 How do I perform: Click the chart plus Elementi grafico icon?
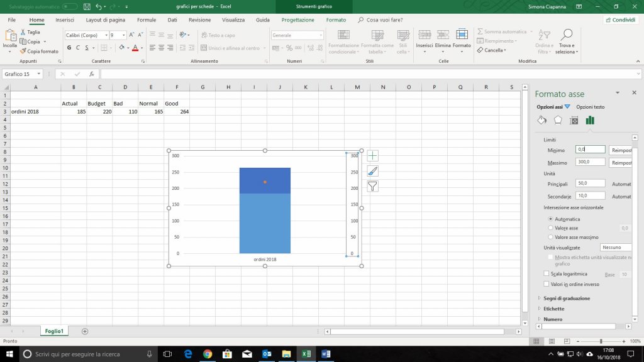pos(372,155)
